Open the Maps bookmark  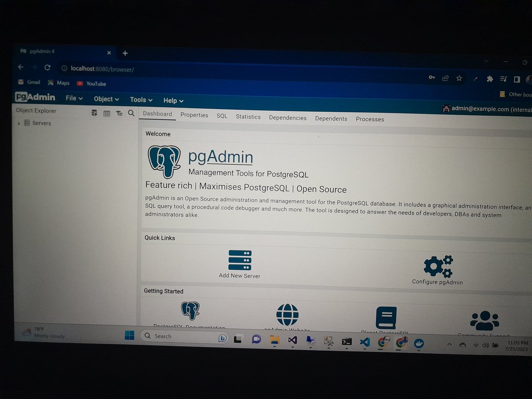[59, 83]
